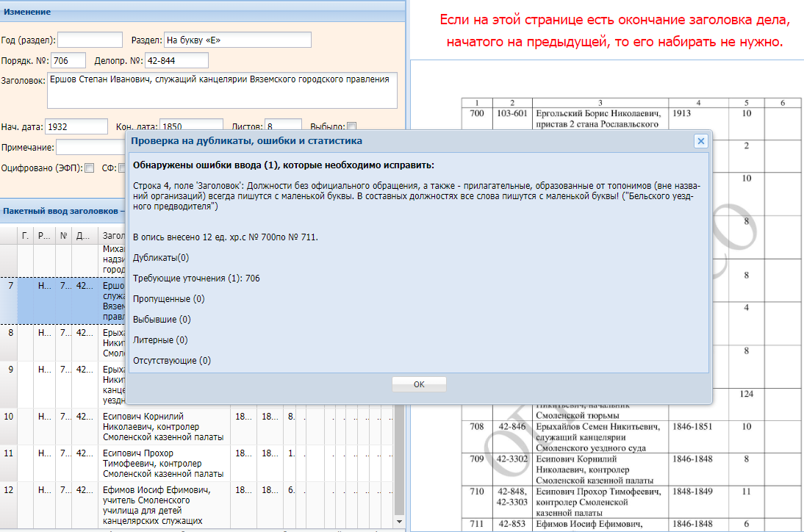Close the duplicates check dialog with X
Screen dimensions: 804x532
pos(700,141)
